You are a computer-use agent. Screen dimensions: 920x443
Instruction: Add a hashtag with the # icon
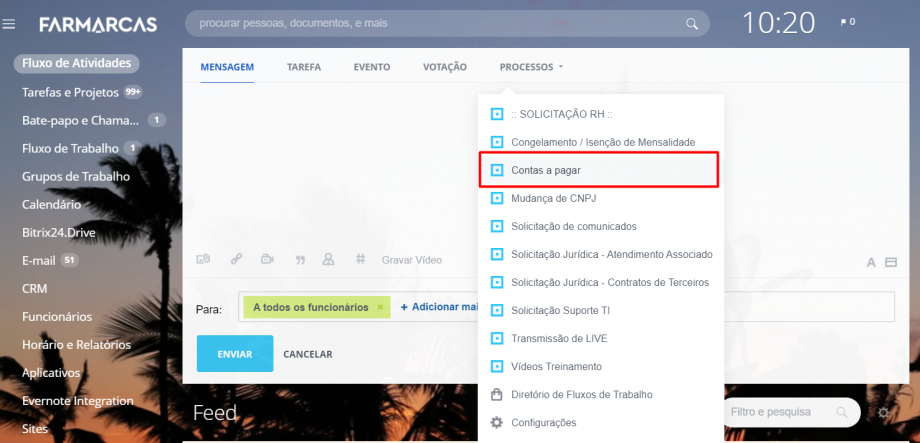(359, 260)
